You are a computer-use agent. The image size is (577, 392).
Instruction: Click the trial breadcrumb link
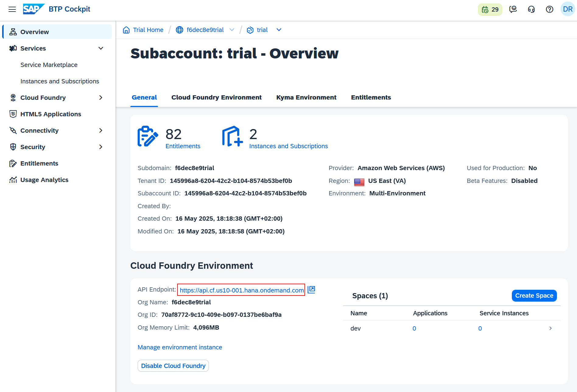pyautogui.click(x=262, y=30)
